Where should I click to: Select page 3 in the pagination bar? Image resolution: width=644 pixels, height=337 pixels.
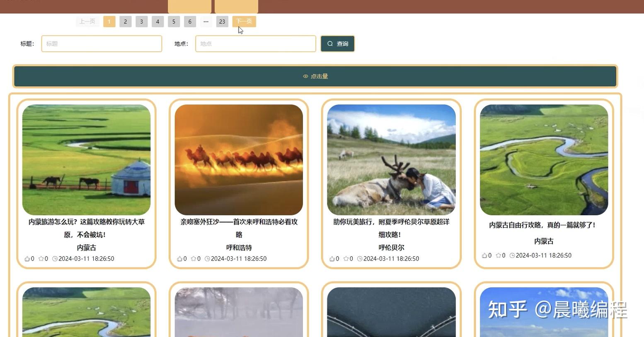click(x=141, y=21)
